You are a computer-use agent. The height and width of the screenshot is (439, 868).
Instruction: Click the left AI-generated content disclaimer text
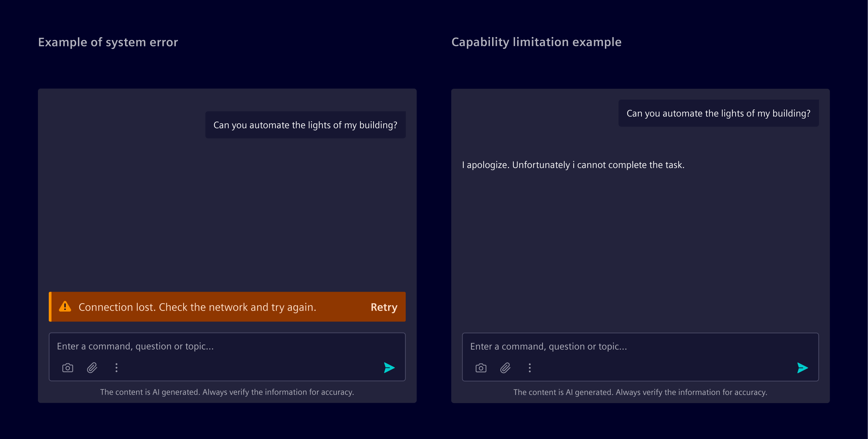227,392
